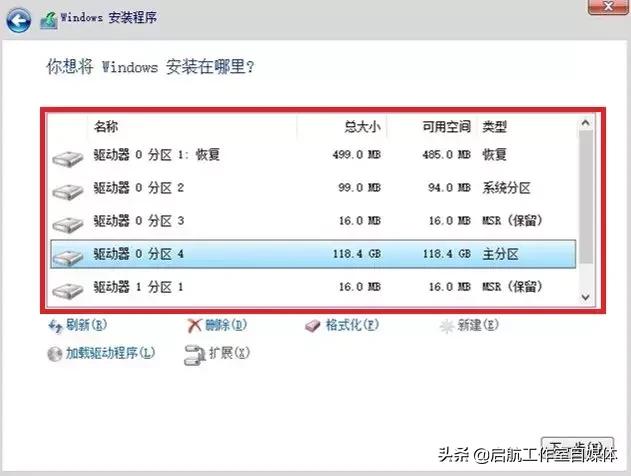Screen dimensions: 631x476
Task: Click the new partition star icon
Action: [x=447, y=326]
